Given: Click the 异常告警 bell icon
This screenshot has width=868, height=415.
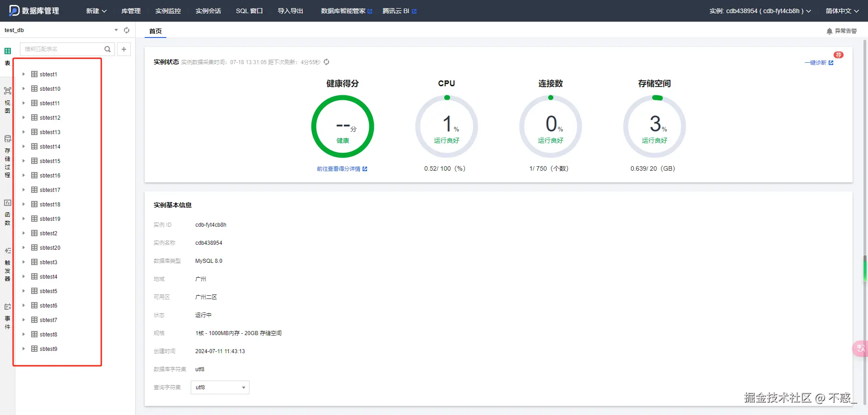Looking at the screenshot, I should 829,31.
